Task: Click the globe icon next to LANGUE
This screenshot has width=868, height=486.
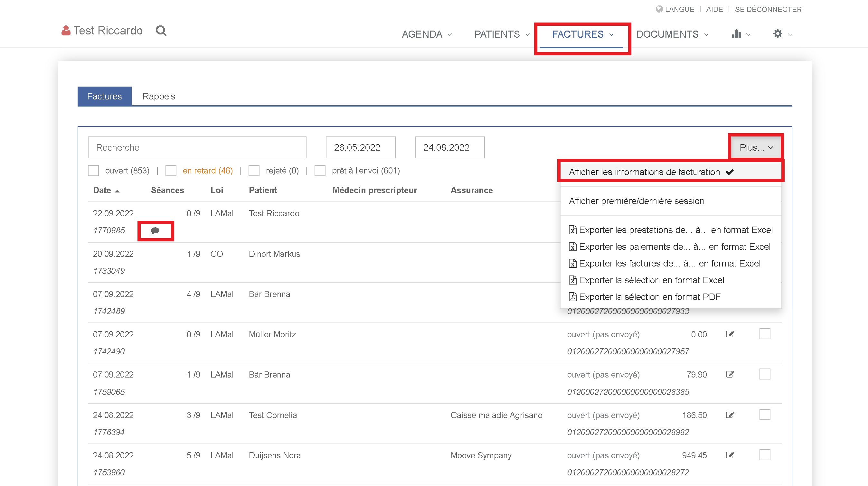Action: (x=659, y=9)
